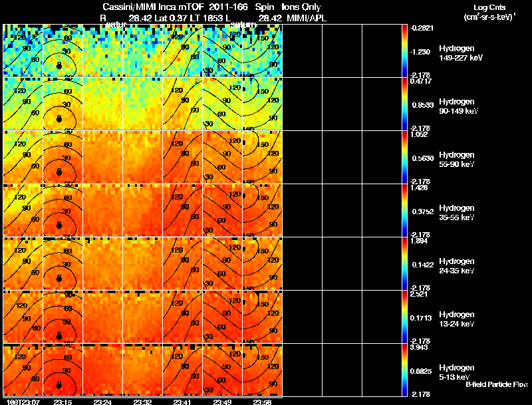The width and height of the screenshot is (532, 405).
Task: Click the color bar for Hydrogen 13-24 keV
Action: [404, 317]
